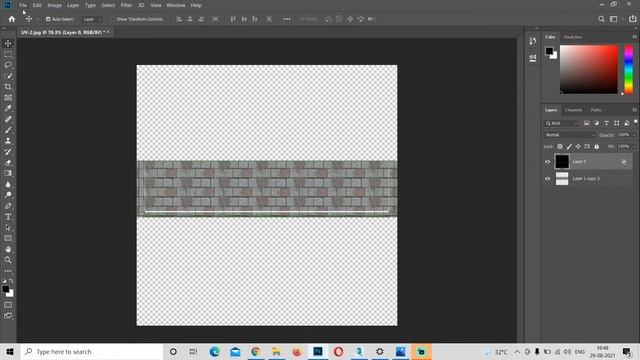Select the Quick Selection wand tool

(x=8, y=76)
